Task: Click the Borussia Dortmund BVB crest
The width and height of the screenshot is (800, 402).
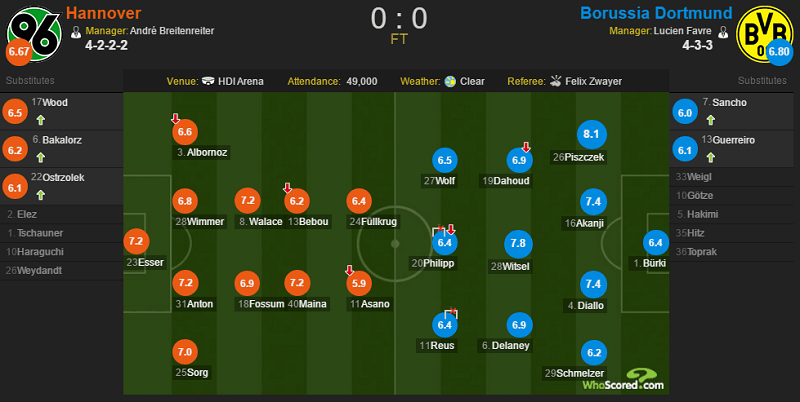Action: pos(764,34)
